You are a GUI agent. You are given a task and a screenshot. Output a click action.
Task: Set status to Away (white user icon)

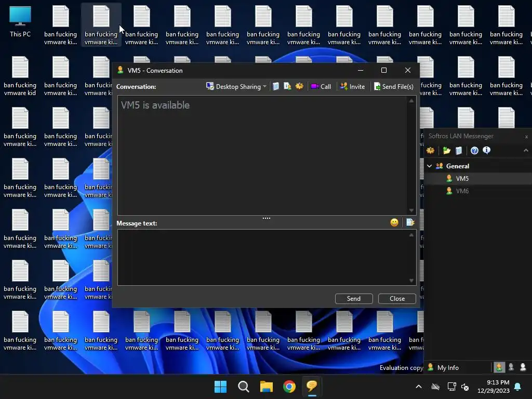tap(523, 367)
